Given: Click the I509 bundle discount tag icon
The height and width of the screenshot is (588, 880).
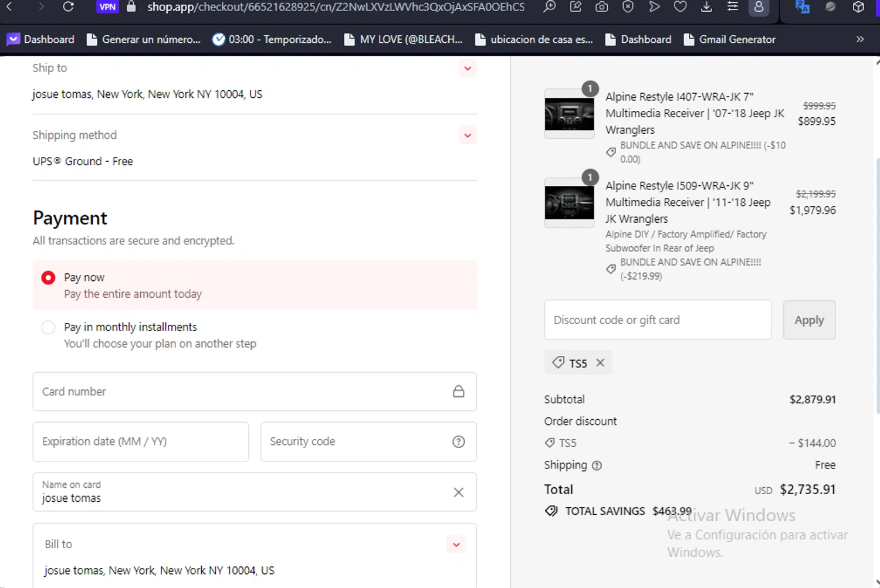Looking at the screenshot, I should coord(611,269).
